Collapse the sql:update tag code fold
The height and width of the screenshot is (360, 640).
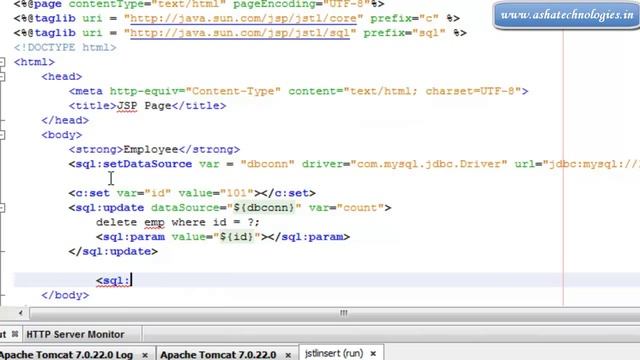pyautogui.click(x=2, y=208)
